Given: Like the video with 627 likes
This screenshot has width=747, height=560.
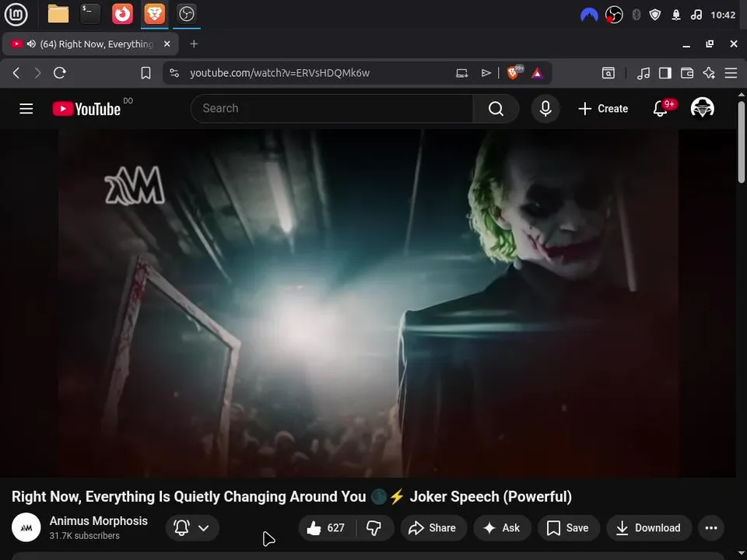Looking at the screenshot, I should tap(327, 527).
